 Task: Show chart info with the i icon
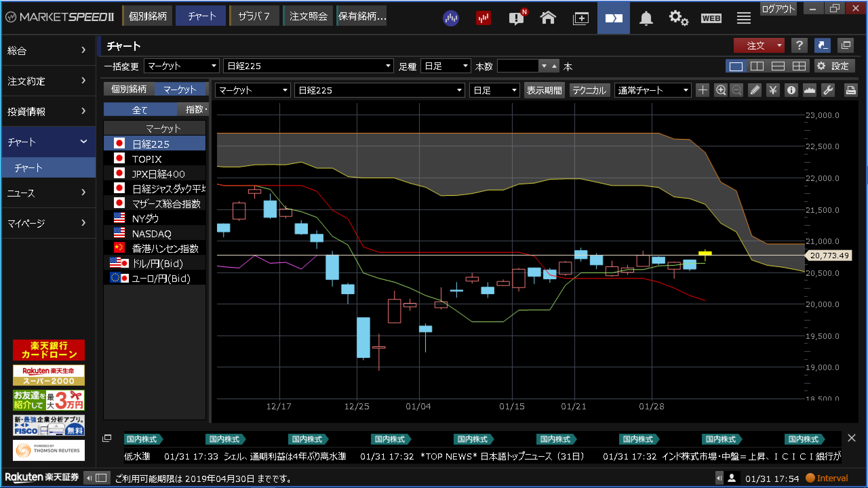pos(791,90)
